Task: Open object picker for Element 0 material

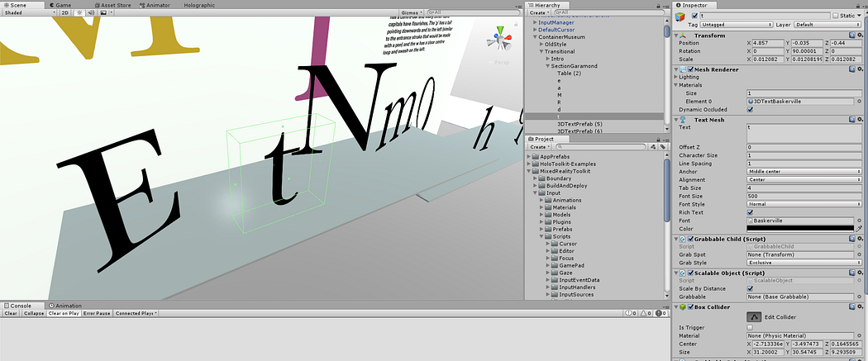Action: tap(859, 102)
